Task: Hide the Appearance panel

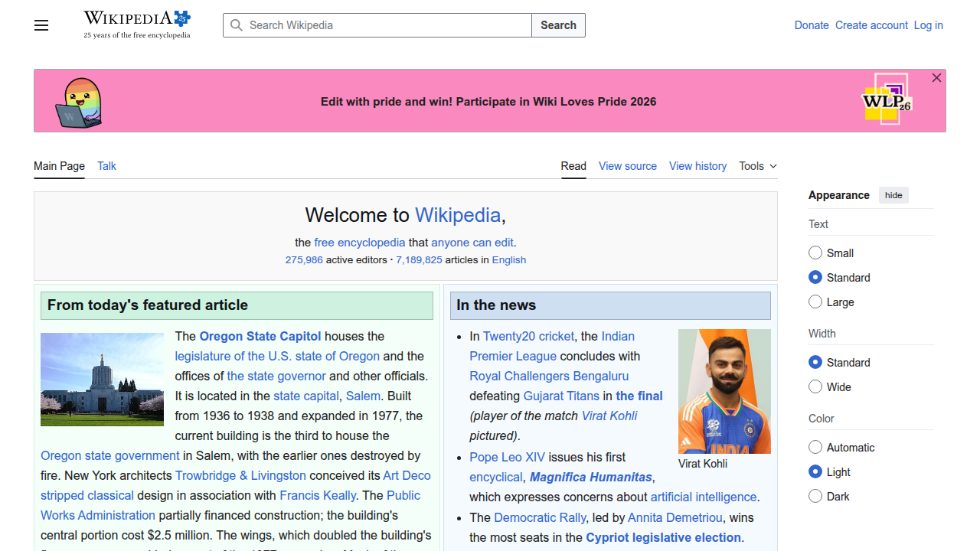Action: pos(893,195)
